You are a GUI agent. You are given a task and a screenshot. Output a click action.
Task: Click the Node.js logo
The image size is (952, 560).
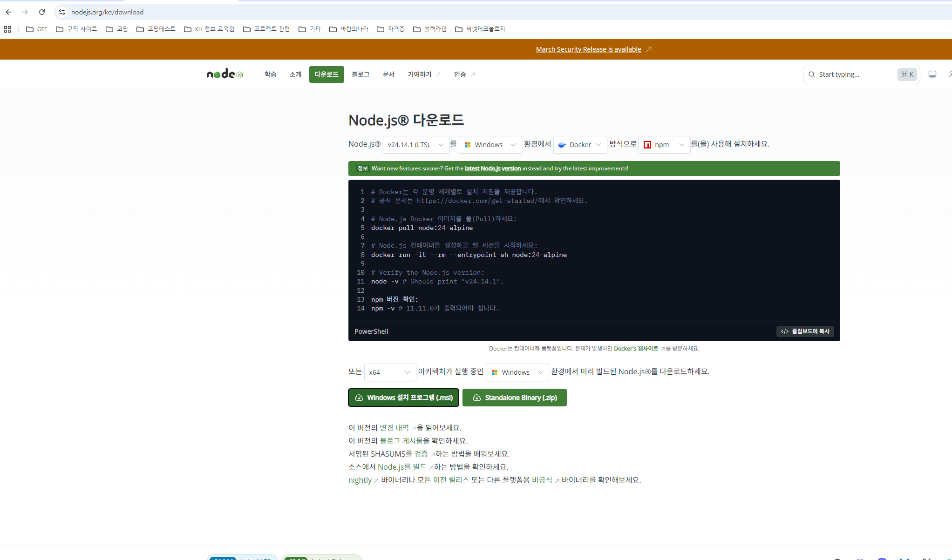(x=224, y=74)
